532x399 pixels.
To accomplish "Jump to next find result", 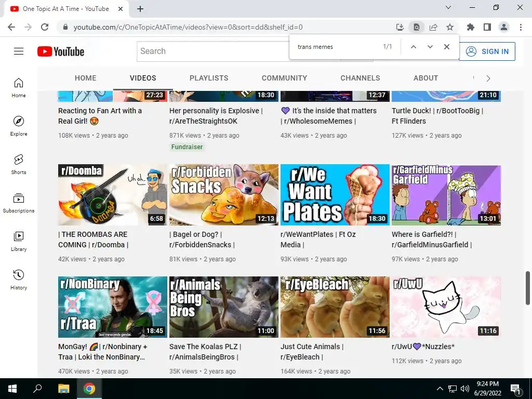I will (x=430, y=47).
